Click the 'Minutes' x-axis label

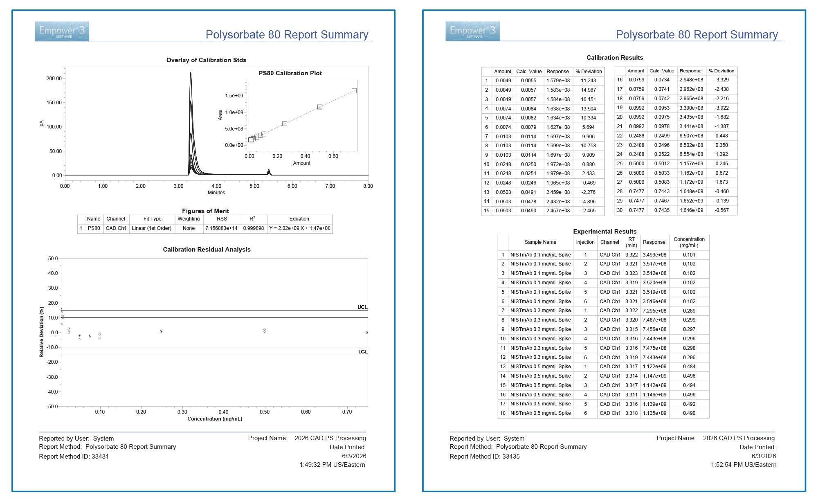point(216,193)
